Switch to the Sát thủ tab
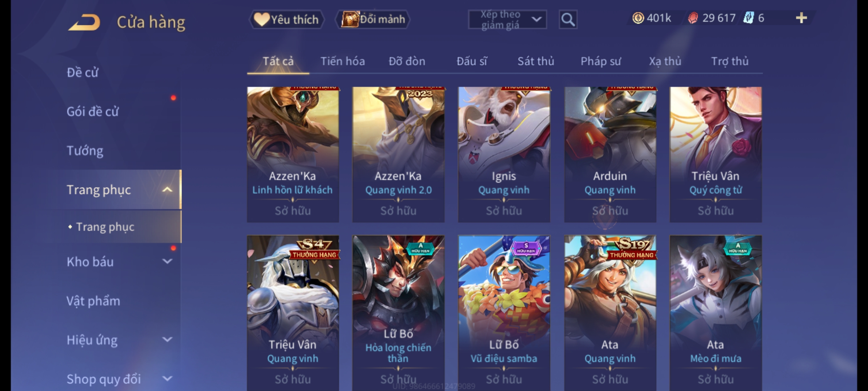The image size is (868, 391). [536, 61]
